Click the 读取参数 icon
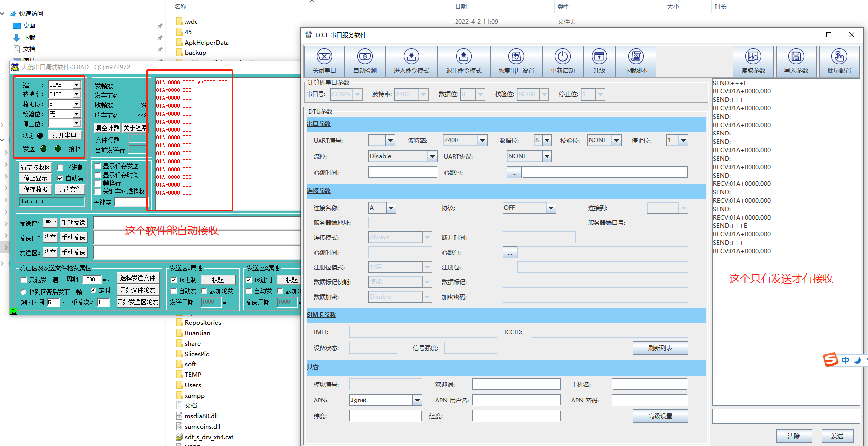Screen dimensions: 868x446 [753, 57]
